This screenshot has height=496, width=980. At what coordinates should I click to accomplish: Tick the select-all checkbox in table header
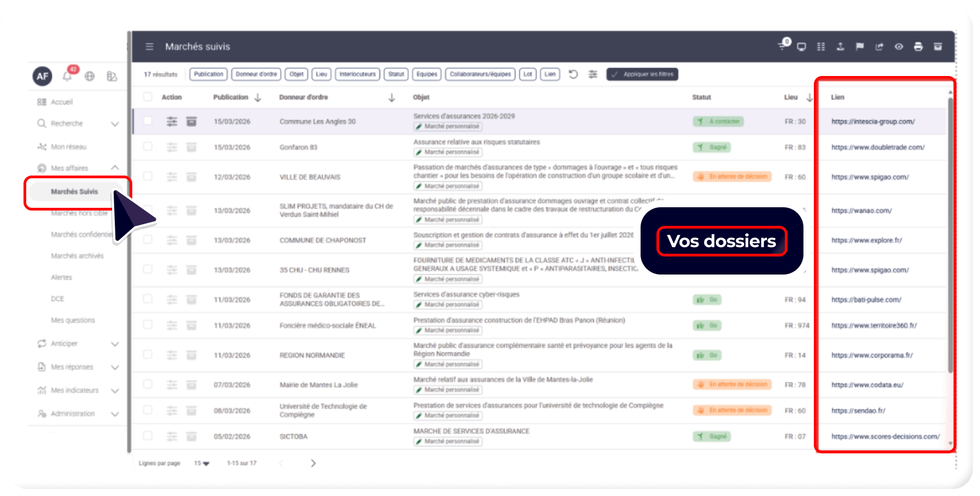148,97
